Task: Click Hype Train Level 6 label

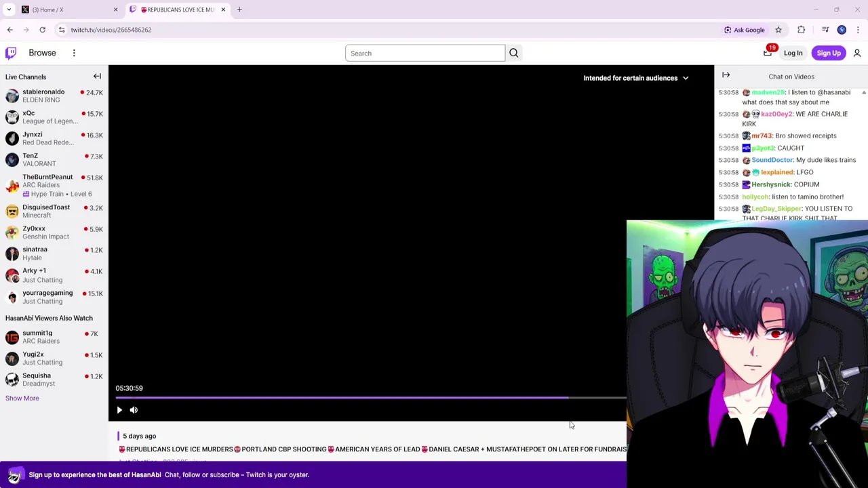Action: pyautogui.click(x=57, y=194)
